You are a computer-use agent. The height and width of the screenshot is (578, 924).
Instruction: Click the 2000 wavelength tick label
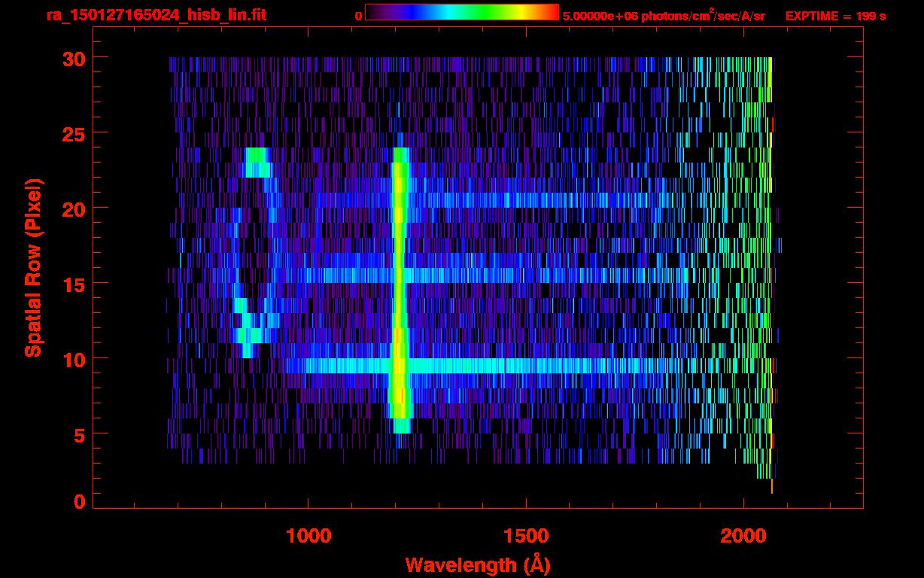click(743, 536)
